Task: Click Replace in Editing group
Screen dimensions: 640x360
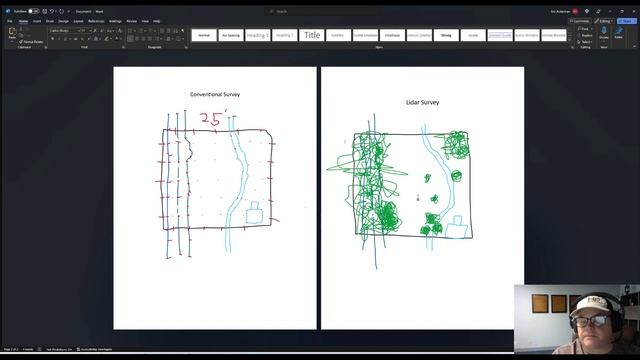Action: 585,36
